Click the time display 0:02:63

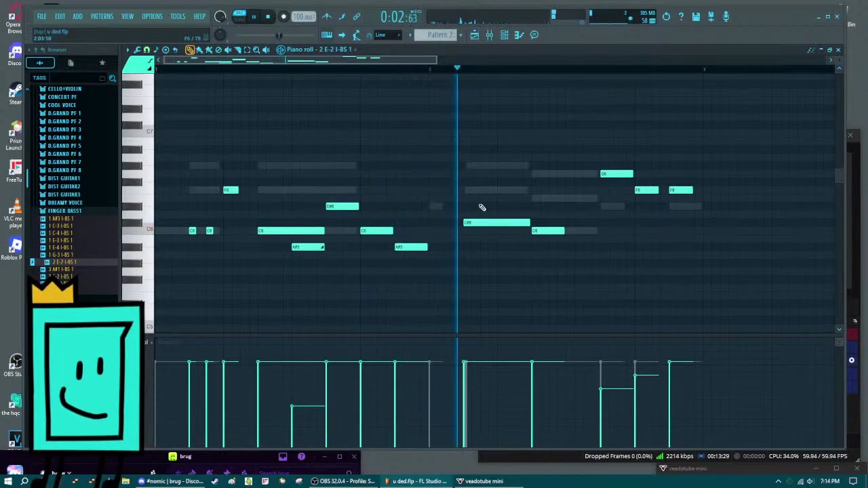(400, 16)
